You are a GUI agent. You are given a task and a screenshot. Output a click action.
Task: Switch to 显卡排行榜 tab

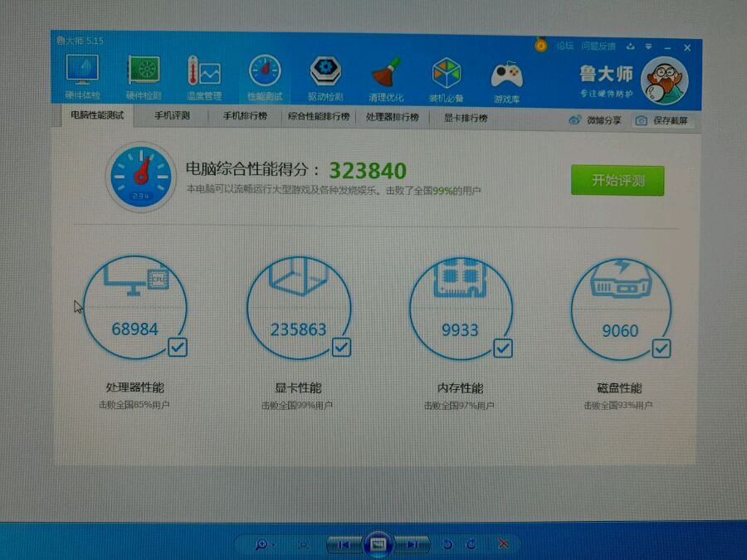pos(466,118)
